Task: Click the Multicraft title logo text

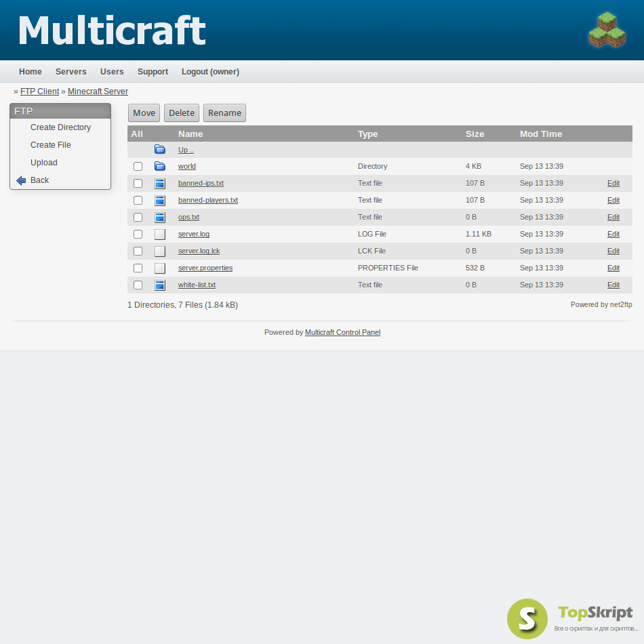Action: (112, 31)
